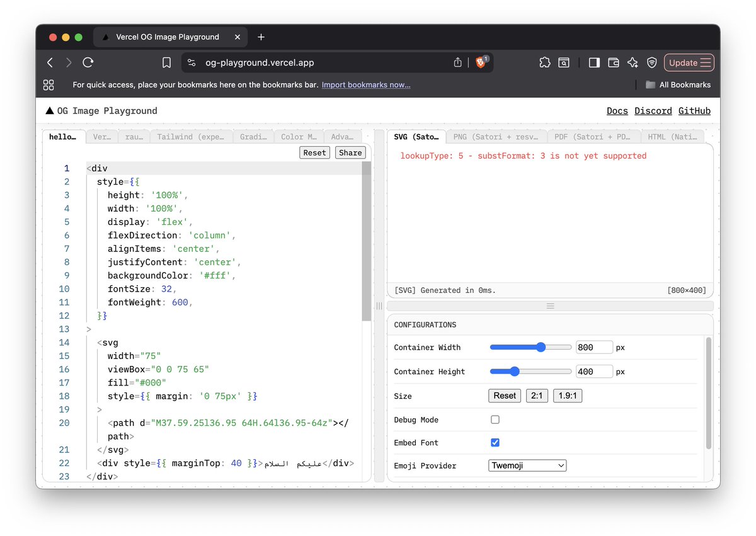Click the code editor vertical scrollbar
Screen dimensions: 756x536
367,241
